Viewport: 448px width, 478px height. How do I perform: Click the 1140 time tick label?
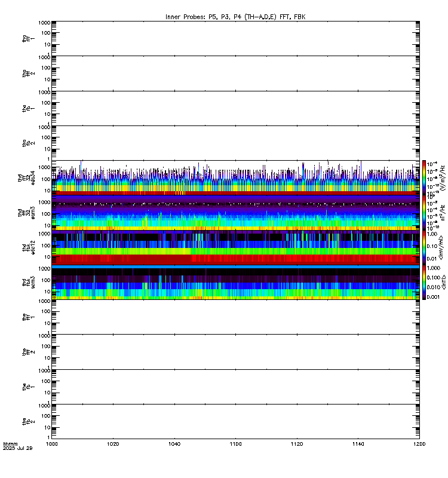click(x=358, y=444)
